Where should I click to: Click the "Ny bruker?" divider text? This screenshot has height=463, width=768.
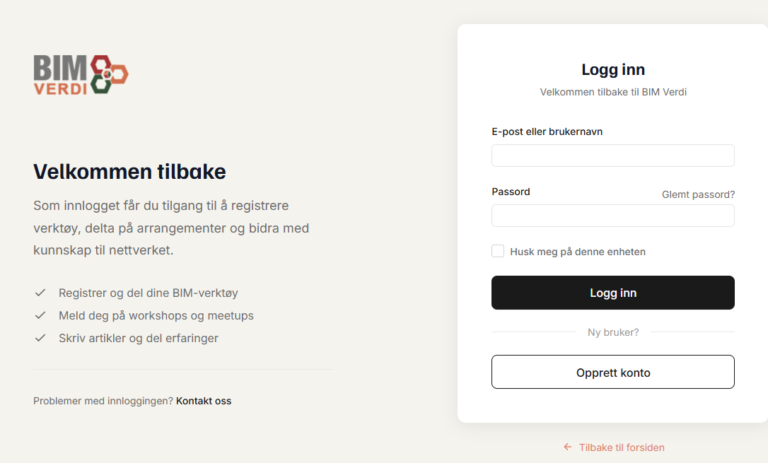click(613, 332)
